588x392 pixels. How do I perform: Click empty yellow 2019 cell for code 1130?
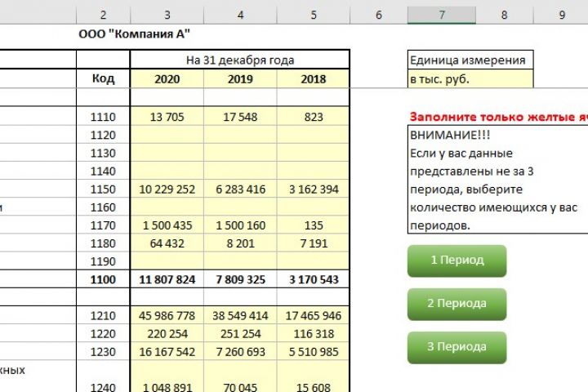(240, 153)
